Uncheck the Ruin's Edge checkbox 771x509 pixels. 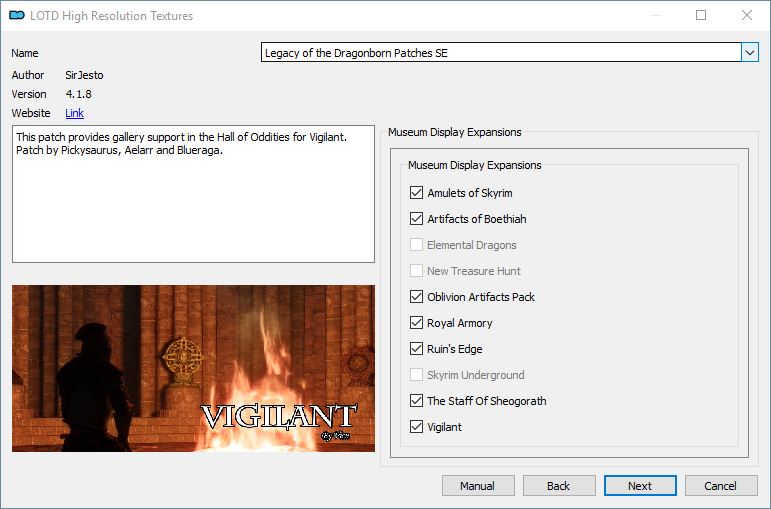tap(416, 349)
